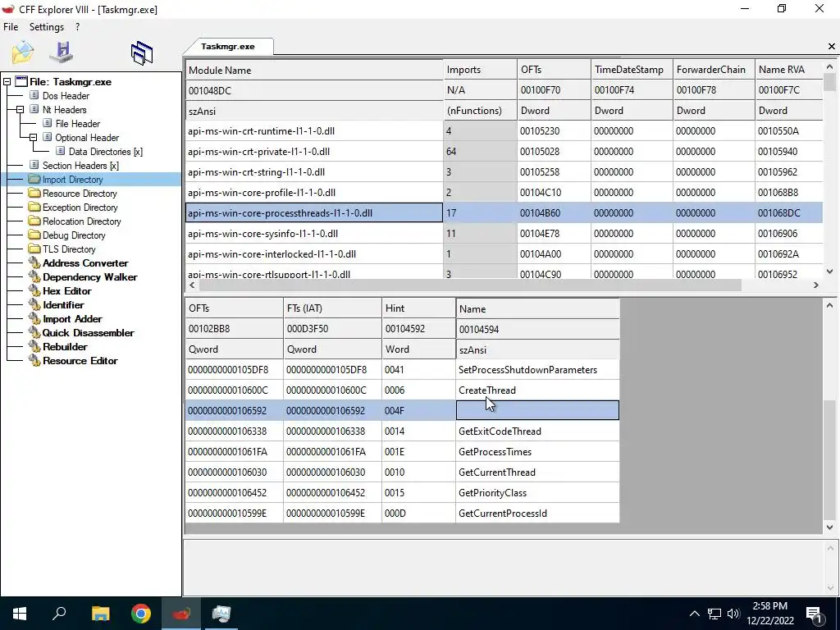The image size is (840, 630).
Task: Click the Imports column header
Action: coord(481,70)
